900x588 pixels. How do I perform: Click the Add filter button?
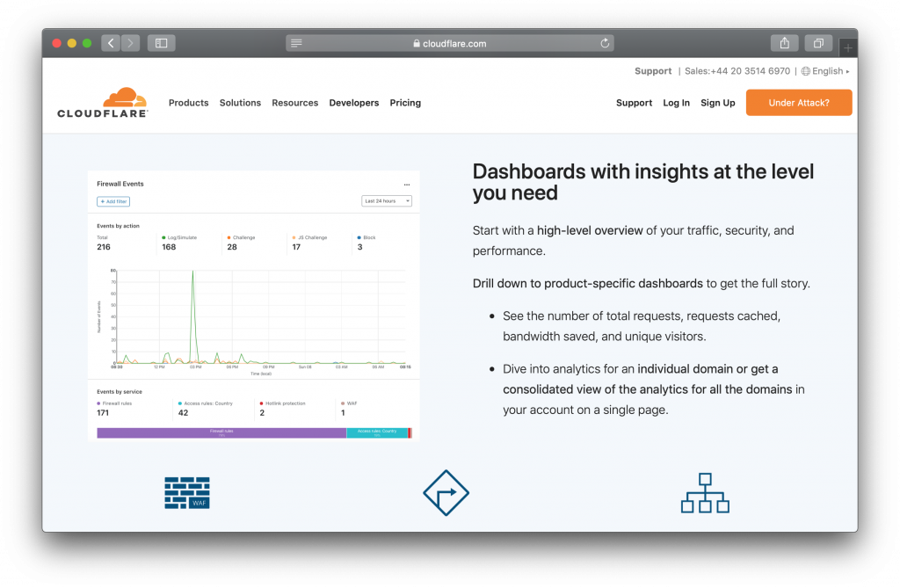113,201
